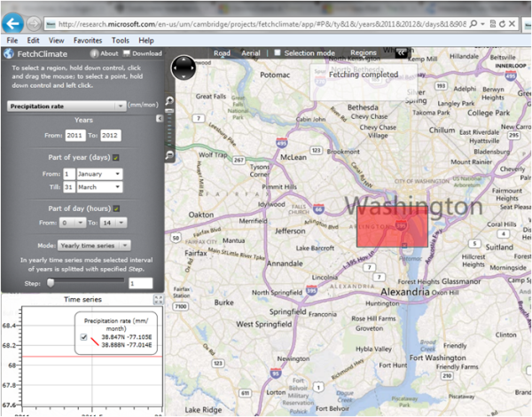Click the map zoom level slider bar
This screenshot has width=532, height=417.
169,129
